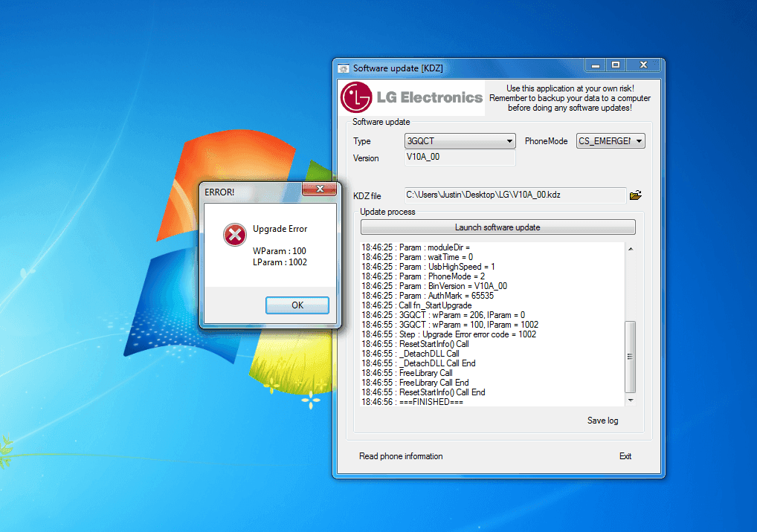757x532 pixels.
Task: Open the KDZ file browse folder icon
Action: tap(635, 195)
